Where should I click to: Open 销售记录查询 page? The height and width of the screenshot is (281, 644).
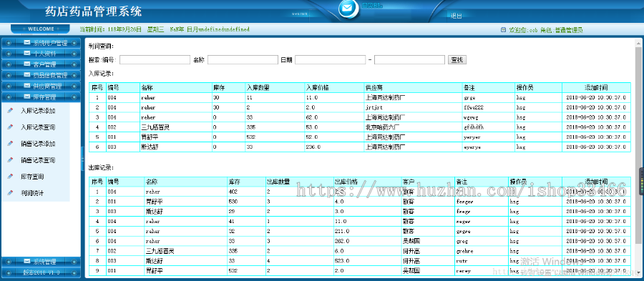[x=38, y=160]
